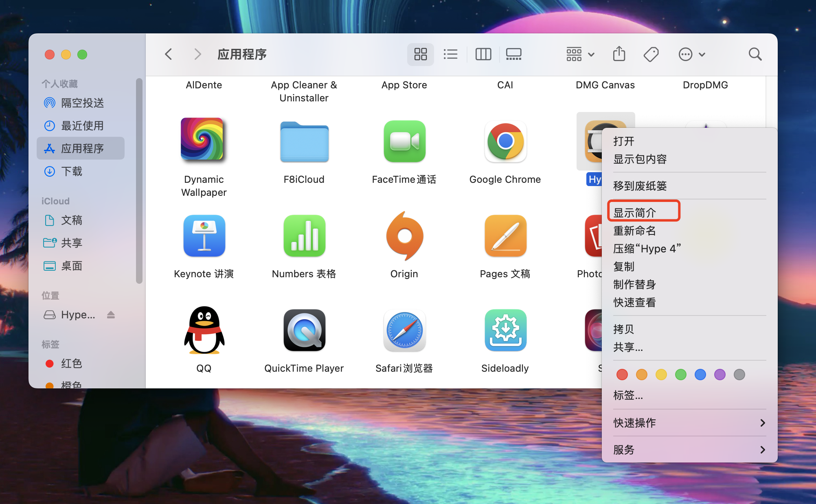Screen dimensions: 816x504
Task: Select the QQ penguin icon
Action: [x=204, y=330]
